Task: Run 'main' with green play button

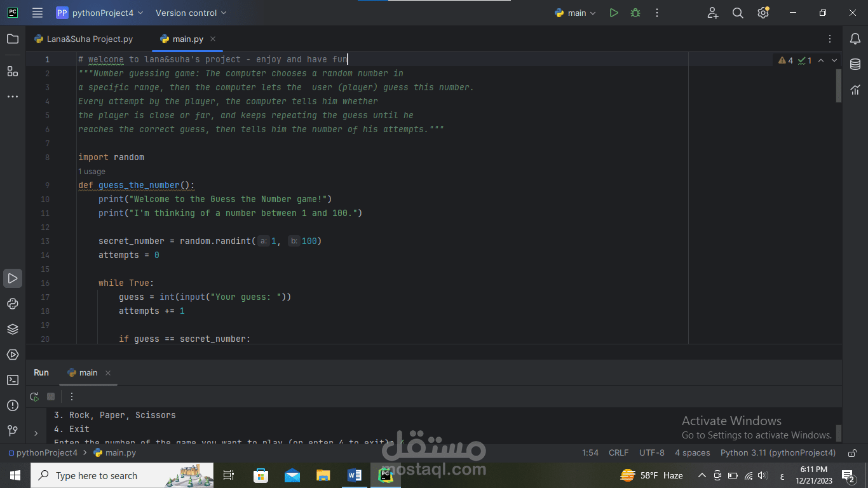Action: click(x=614, y=13)
